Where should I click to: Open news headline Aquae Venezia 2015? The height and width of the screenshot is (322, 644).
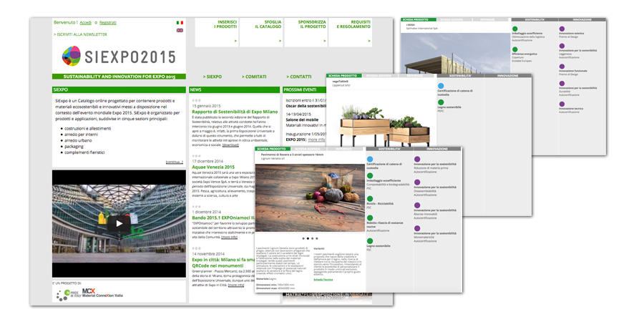(x=213, y=167)
